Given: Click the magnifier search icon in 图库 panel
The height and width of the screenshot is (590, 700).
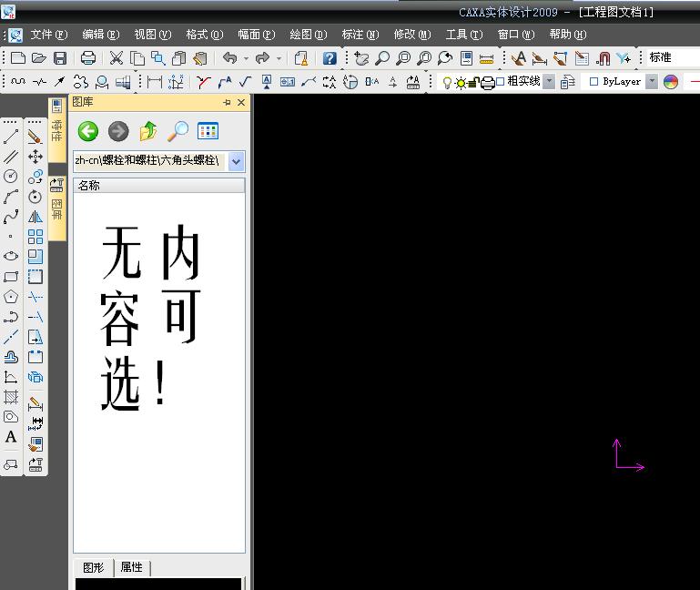Looking at the screenshot, I should pos(178,131).
